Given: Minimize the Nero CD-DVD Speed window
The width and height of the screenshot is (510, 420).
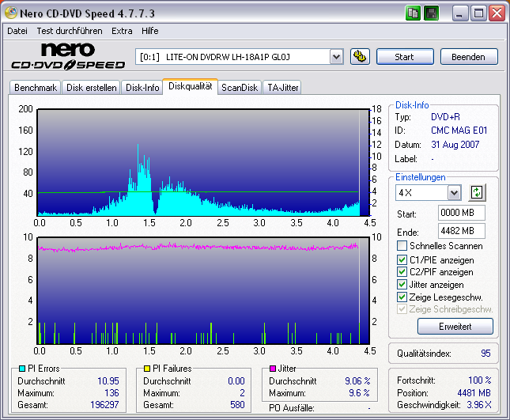Looking at the screenshot, I should [x=460, y=13].
